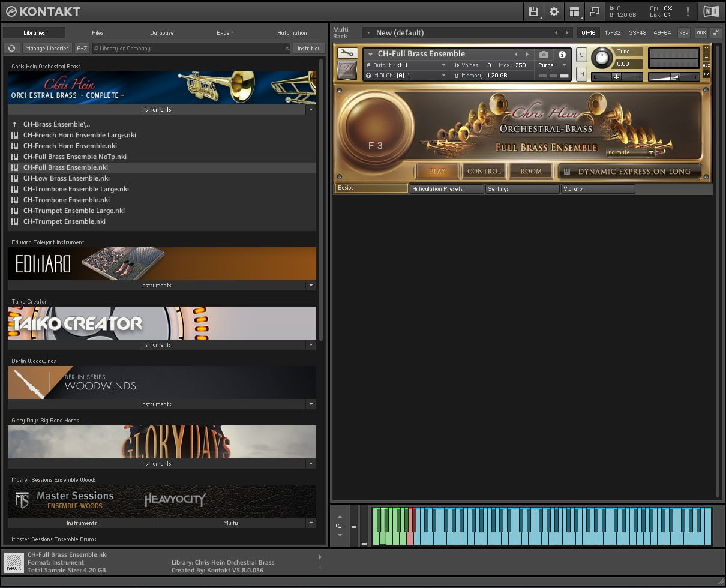
Task: Click the CH instrument logo thumbnail
Action: [x=347, y=70]
